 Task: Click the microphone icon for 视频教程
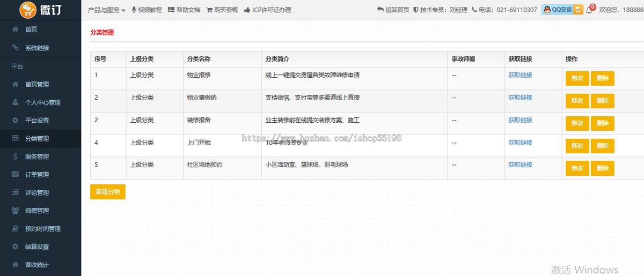point(134,10)
